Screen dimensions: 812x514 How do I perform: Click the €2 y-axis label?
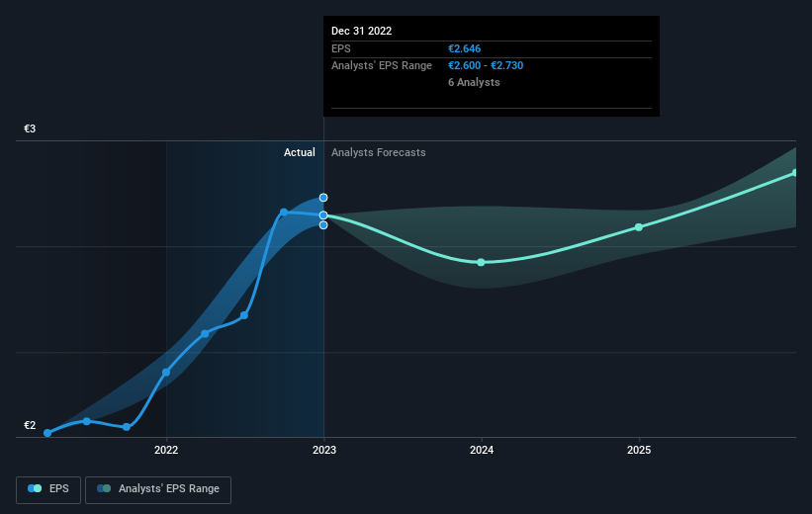30,425
